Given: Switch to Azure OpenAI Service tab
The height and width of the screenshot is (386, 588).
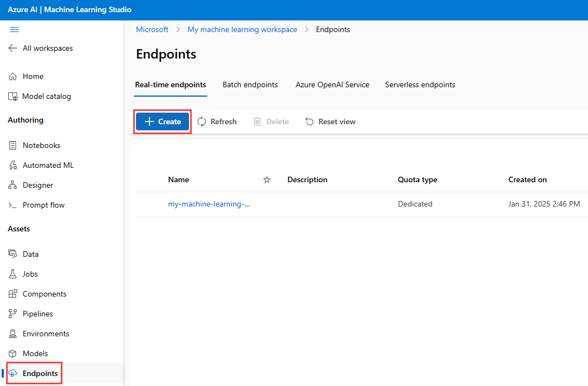Looking at the screenshot, I should point(332,84).
